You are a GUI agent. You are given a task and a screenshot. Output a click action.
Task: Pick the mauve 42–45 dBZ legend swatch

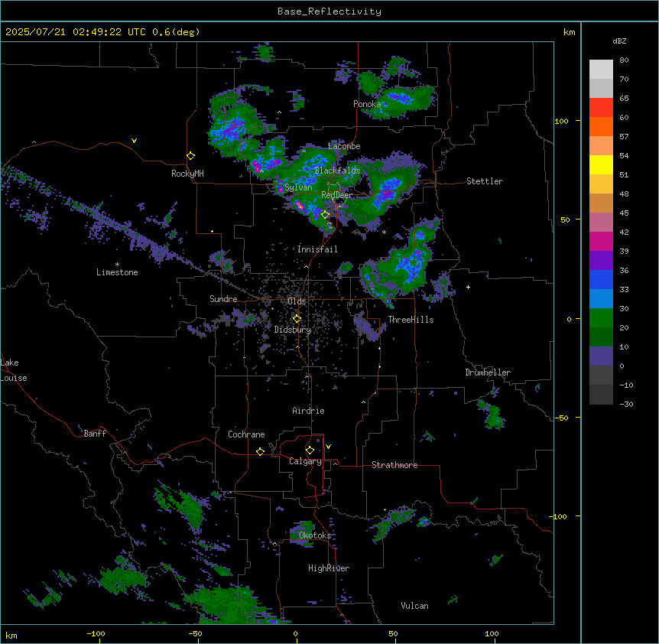(601, 223)
